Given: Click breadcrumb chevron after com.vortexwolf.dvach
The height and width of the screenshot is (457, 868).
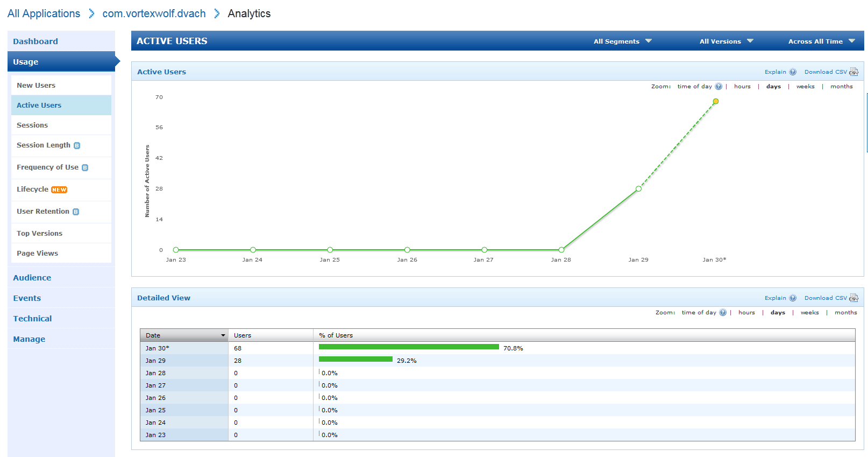Looking at the screenshot, I should tap(217, 13).
